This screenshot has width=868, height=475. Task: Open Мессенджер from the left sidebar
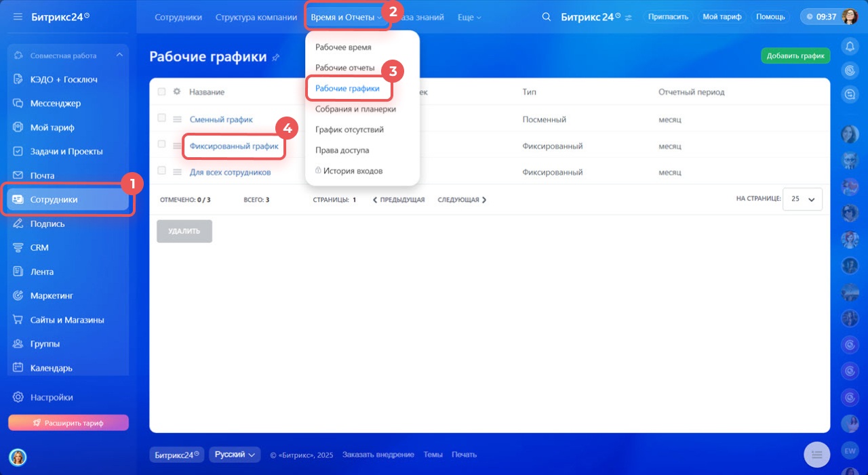(55, 104)
